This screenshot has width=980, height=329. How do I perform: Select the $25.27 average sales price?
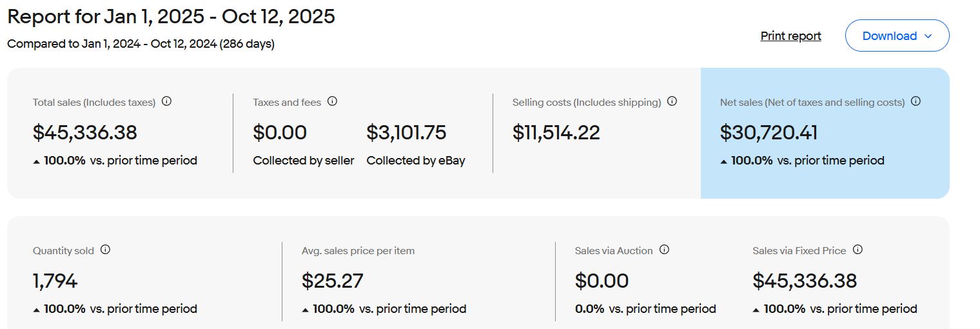tap(332, 281)
